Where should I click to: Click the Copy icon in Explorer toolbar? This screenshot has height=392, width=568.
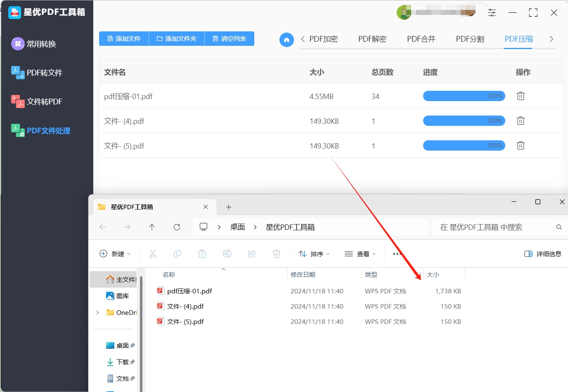pos(177,254)
